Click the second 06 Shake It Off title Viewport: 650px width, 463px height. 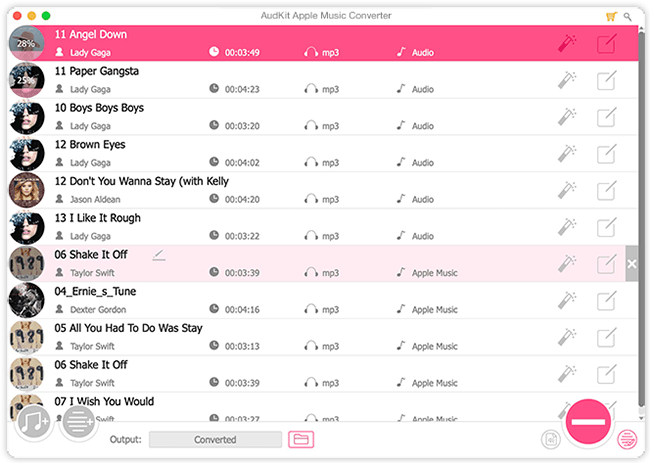click(91, 365)
